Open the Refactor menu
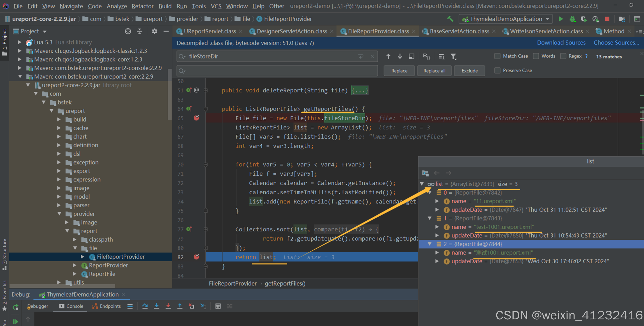The height and width of the screenshot is (326, 644). [x=142, y=6]
